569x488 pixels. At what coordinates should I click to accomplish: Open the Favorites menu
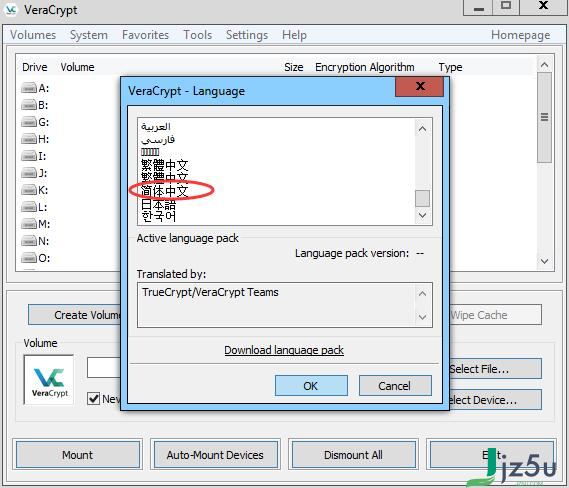145,35
